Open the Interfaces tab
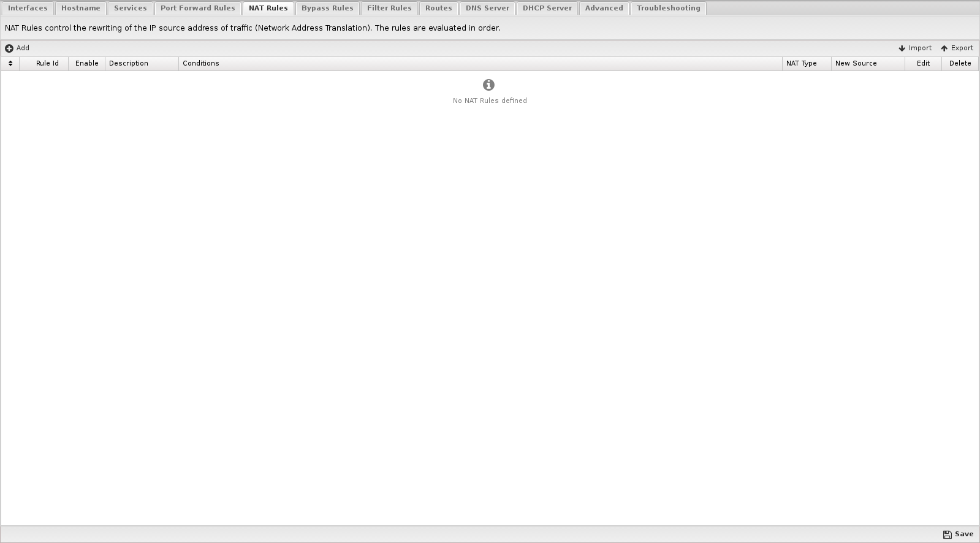980x543 pixels. pyautogui.click(x=28, y=8)
